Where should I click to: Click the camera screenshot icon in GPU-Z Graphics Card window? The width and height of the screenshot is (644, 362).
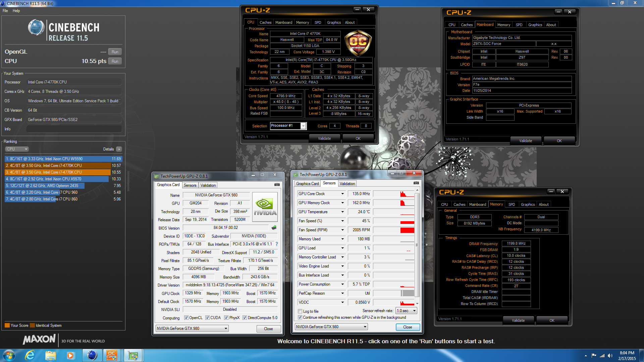[277, 185]
